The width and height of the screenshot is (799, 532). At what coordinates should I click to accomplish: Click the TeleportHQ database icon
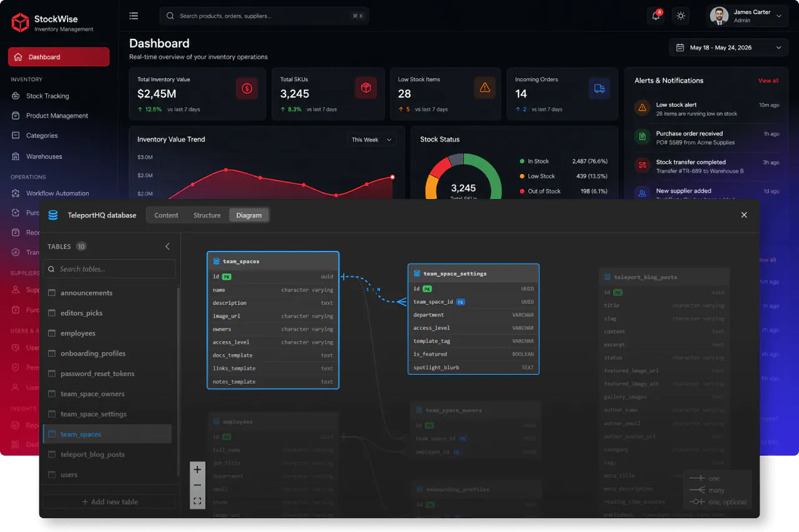click(x=53, y=215)
